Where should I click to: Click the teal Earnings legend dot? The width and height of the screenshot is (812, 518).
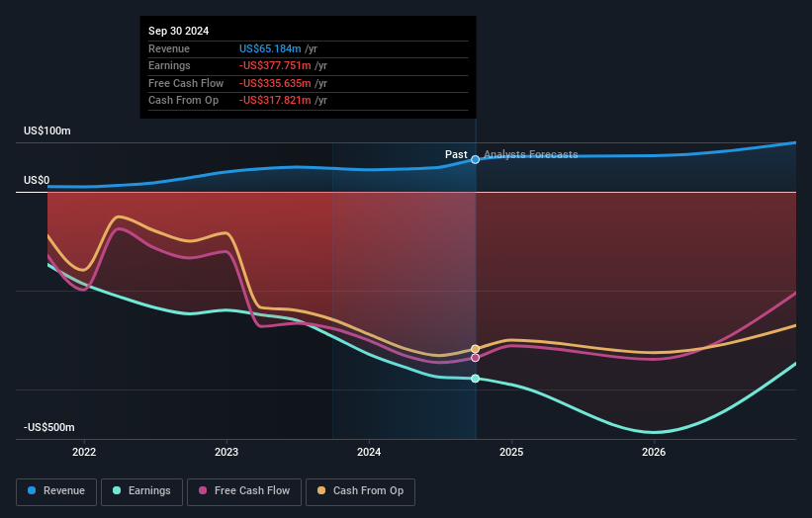(x=117, y=490)
